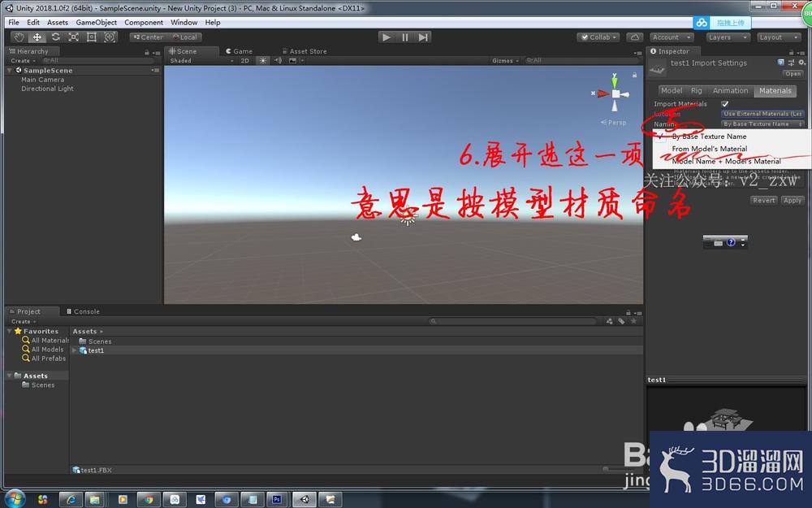Viewport: 812px width, 508px height.
Task: Open Hierarchy Create dropdown
Action: point(23,61)
